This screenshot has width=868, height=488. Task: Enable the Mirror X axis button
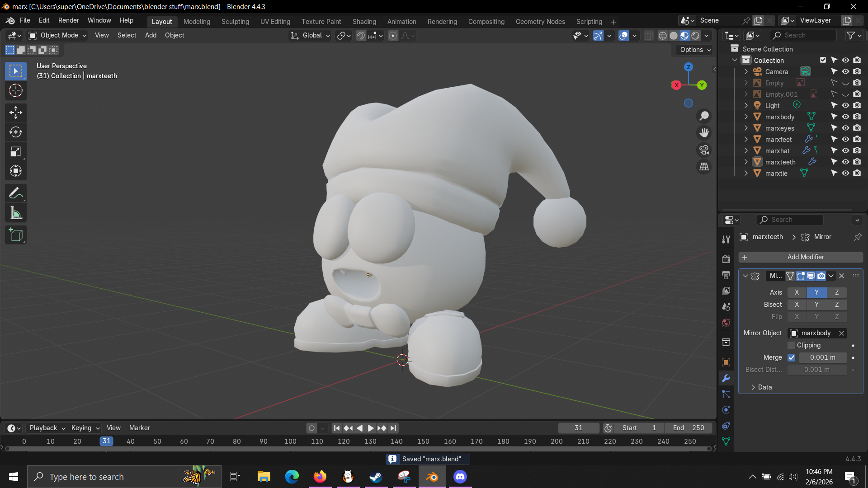point(797,292)
